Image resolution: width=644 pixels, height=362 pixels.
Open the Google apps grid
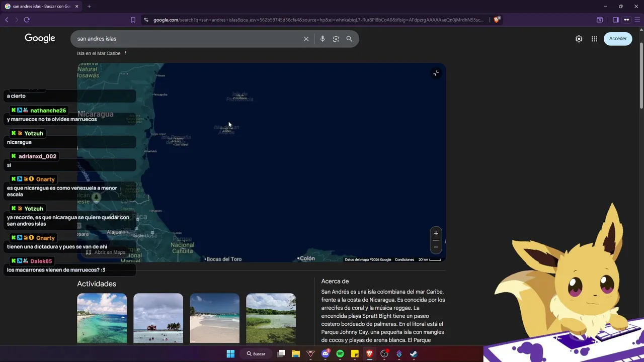coord(594,39)
